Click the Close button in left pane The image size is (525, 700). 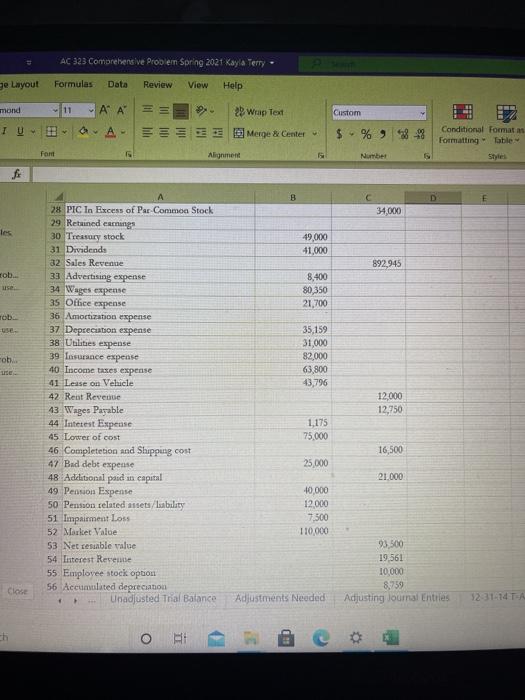pyautogui.click(x=17, y=591)
